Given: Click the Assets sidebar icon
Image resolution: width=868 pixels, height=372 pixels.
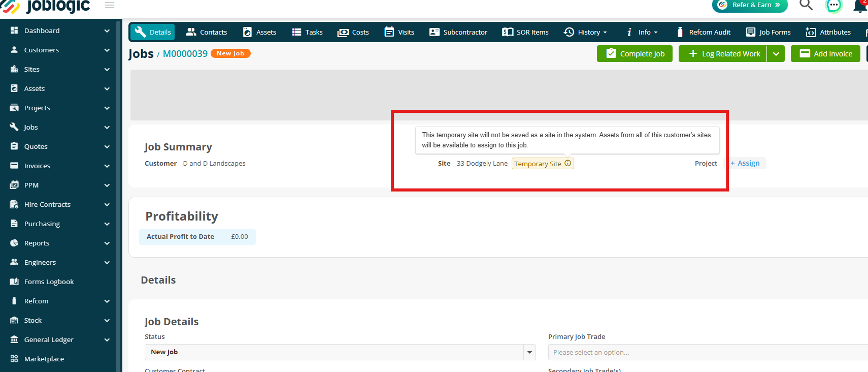Looking at the screenshot, I should coord(14,88).
